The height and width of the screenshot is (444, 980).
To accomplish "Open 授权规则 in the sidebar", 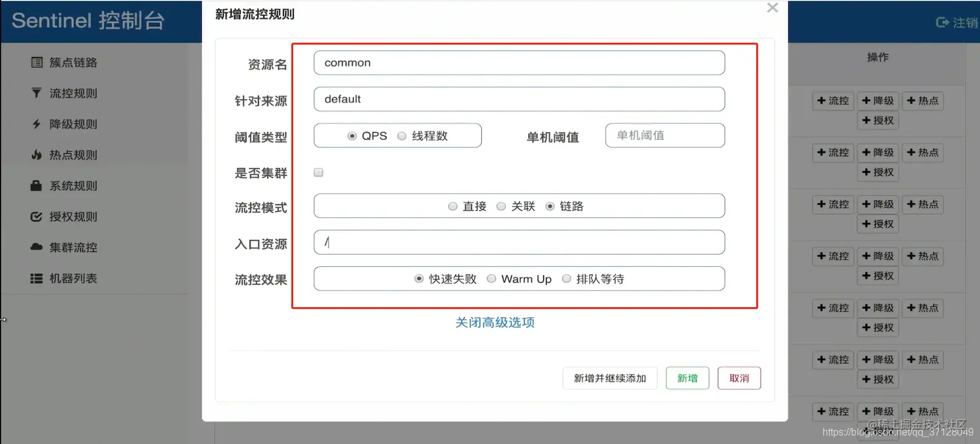I will (73, 217).
